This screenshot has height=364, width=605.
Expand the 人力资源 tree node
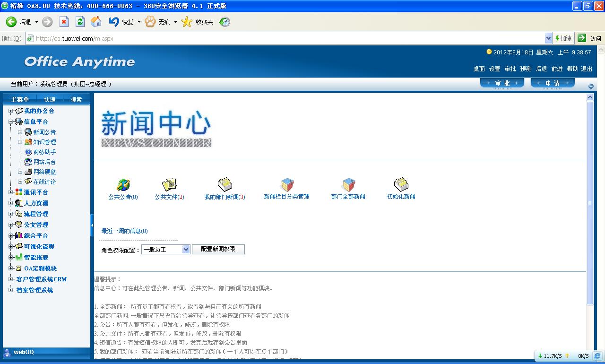click(11, 203)
